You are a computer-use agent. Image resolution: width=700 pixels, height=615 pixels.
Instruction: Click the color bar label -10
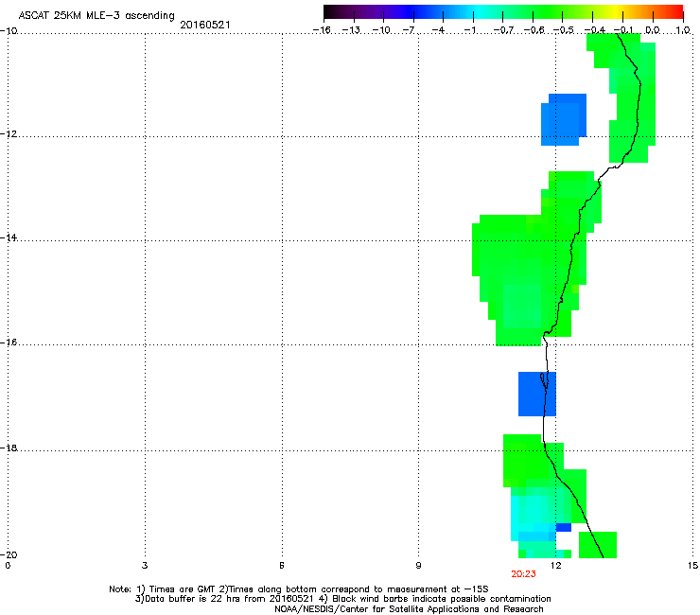pyautogui.click(x=382, y=30)
